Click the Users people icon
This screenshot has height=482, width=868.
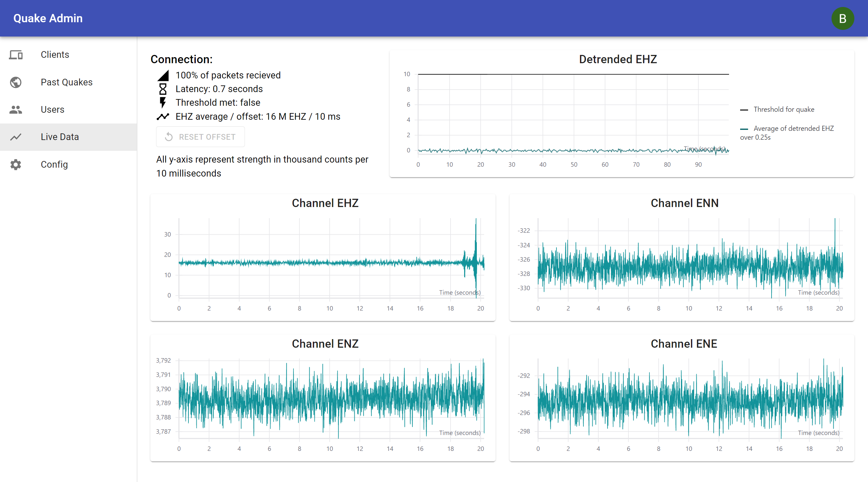point(16,110)
